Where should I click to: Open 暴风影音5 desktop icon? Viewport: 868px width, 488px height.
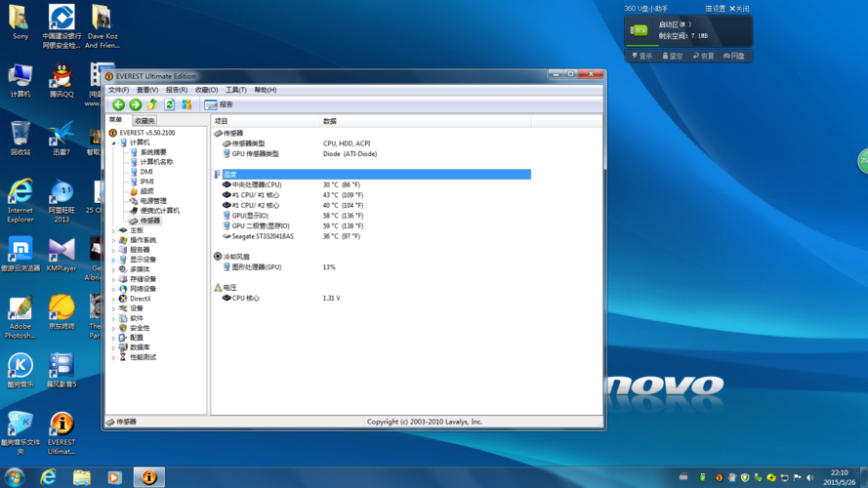click(x=62, y=371)
